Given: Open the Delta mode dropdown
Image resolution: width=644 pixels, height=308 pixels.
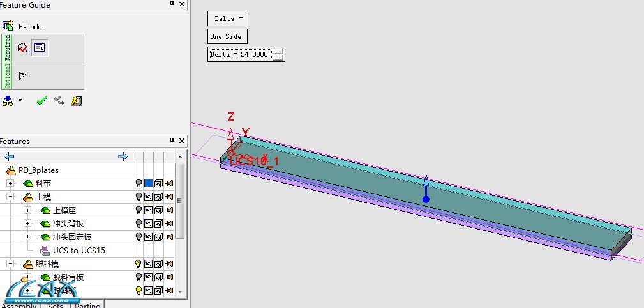Looking at the screenshot, I should pos(228,18).
